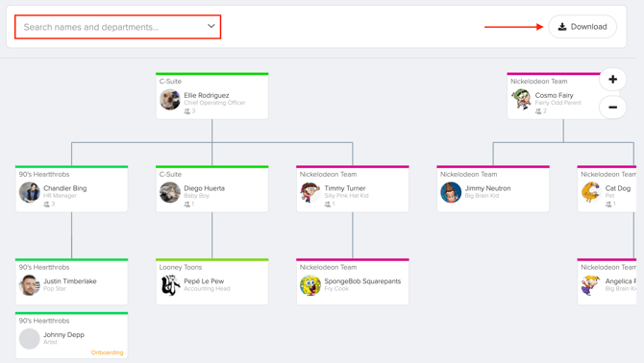
Task: Click the Pop Star title text
Action: 55,289
